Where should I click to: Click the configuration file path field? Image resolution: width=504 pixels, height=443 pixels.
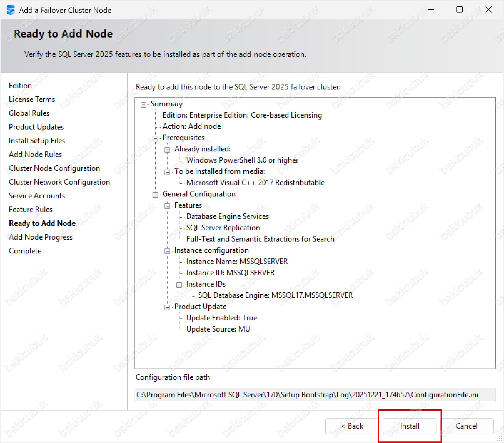tap(315, 395)
